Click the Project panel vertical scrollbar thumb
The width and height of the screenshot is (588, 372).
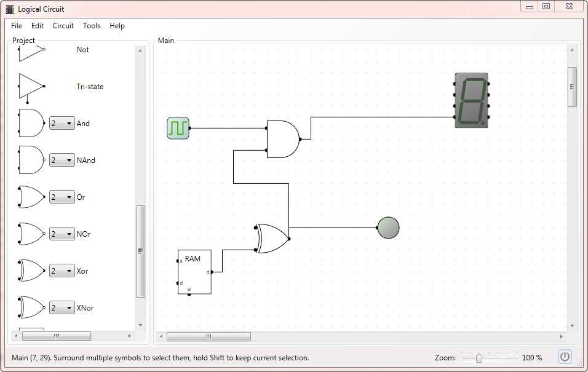[140, 251]
